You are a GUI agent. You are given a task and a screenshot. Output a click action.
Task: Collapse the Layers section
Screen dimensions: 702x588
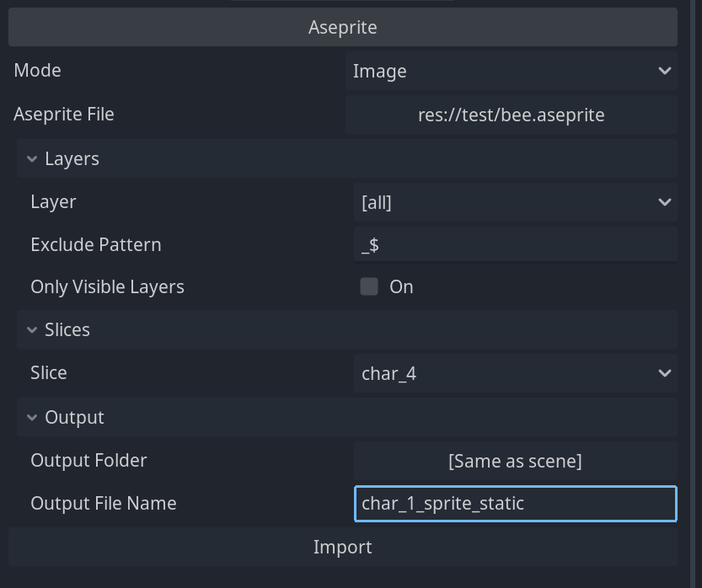(x=346, y=158)
